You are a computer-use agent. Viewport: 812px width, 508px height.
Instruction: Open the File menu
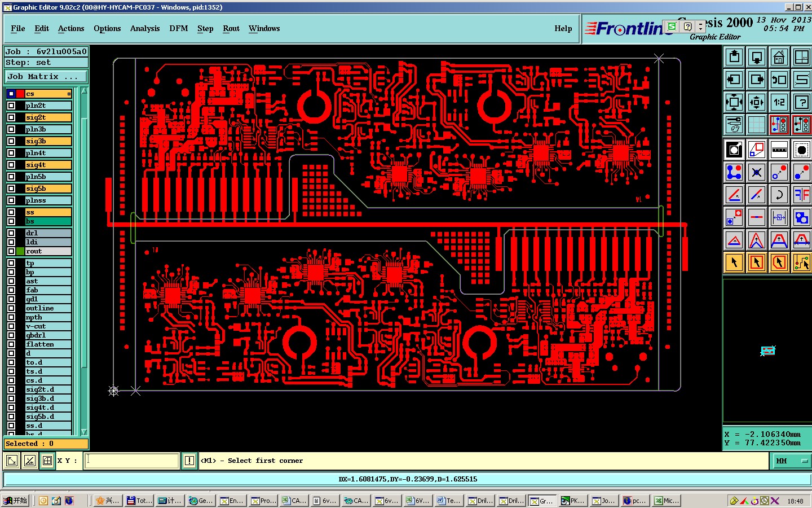[x=18, y=28]
